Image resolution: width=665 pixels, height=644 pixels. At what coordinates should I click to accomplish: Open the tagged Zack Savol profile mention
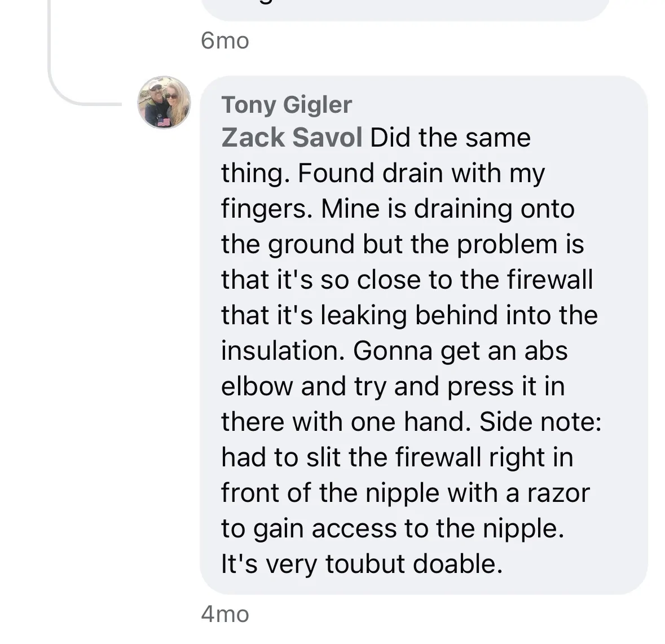tap(292, 138)
